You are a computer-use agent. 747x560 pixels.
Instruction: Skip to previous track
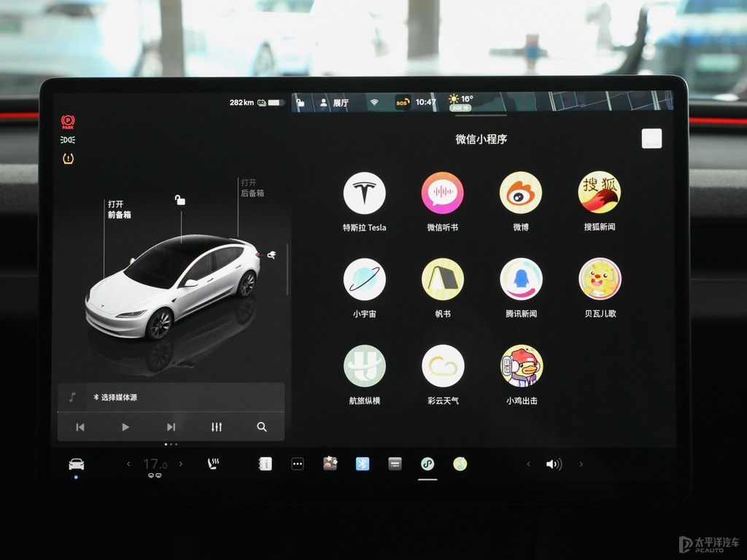(x=80, y=427)
